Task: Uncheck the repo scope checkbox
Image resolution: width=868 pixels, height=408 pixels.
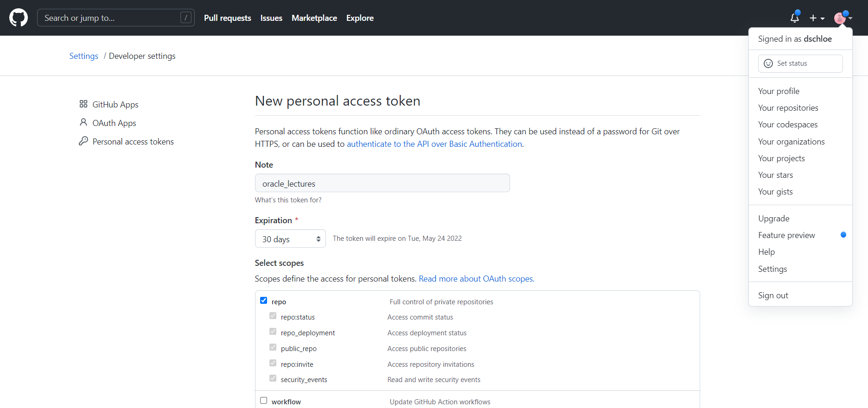Action: [264, 301]
